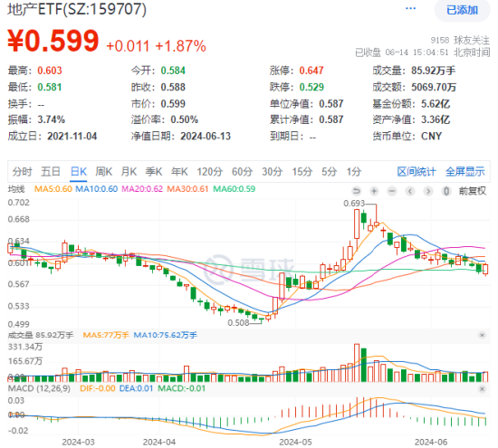The image size is (498, 448).
Task: Reset the chart with the undo arrow icon
Action: (x=357, y=191)
